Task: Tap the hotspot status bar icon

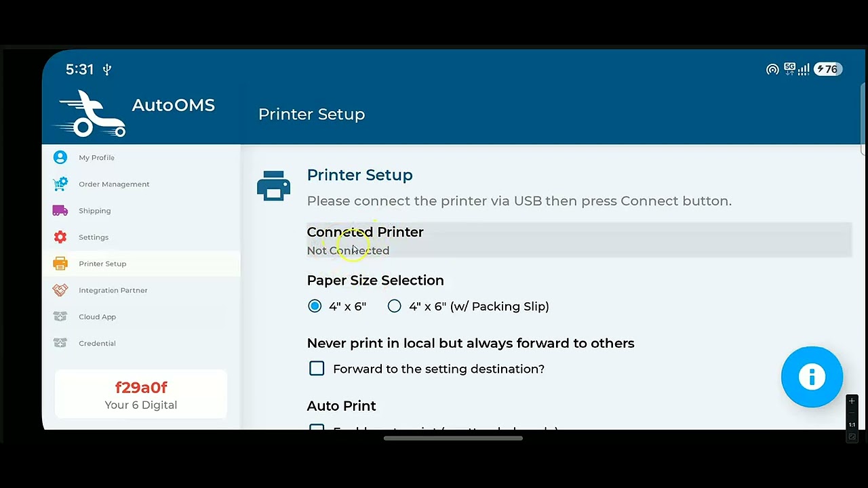Action: 772,69
